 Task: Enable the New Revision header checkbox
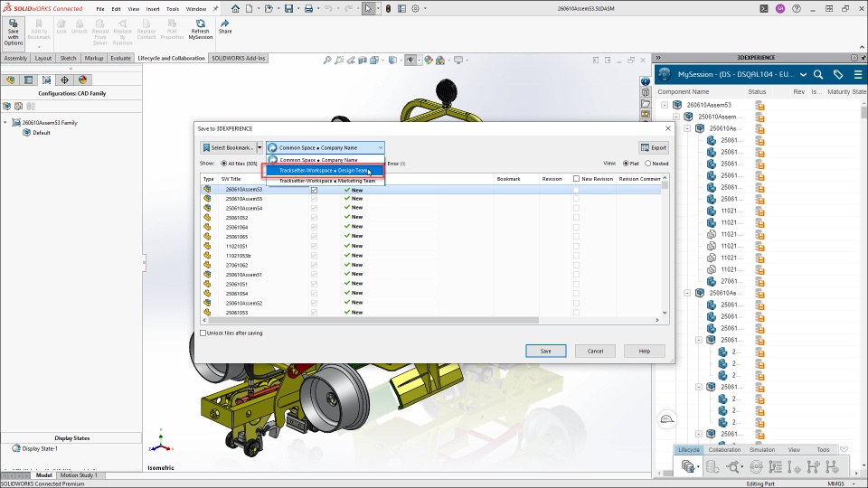(x=576, y=179)
